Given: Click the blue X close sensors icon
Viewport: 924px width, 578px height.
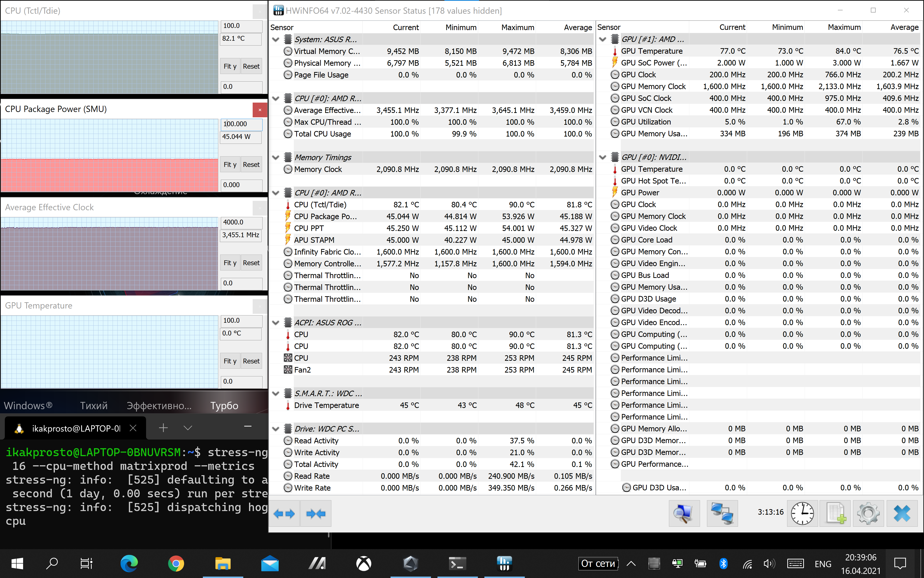Looking at the screenshot, I should 902,513.
